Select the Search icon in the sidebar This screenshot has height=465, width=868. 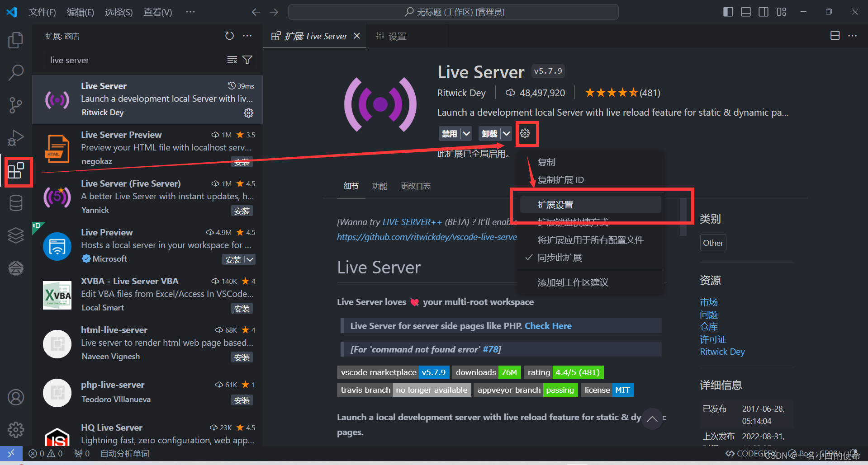pos(16,72)
